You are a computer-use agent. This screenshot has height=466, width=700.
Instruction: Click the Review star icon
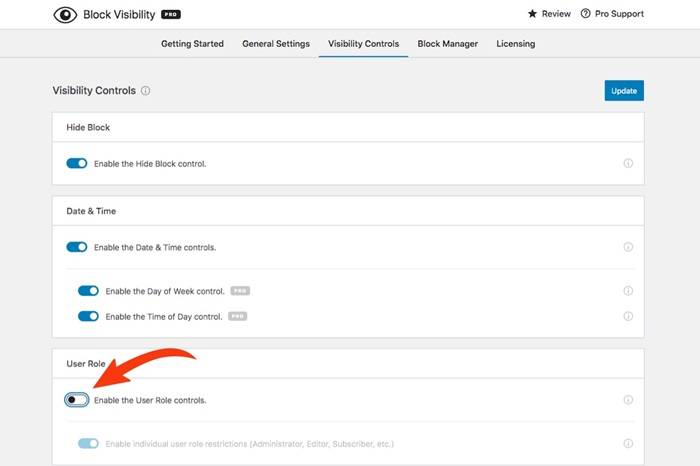point(532,13)
